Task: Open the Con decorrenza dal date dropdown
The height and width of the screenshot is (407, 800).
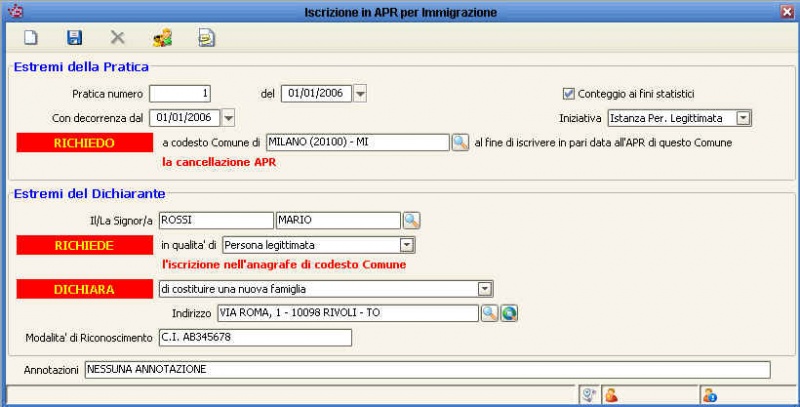Action: (229, 118)
